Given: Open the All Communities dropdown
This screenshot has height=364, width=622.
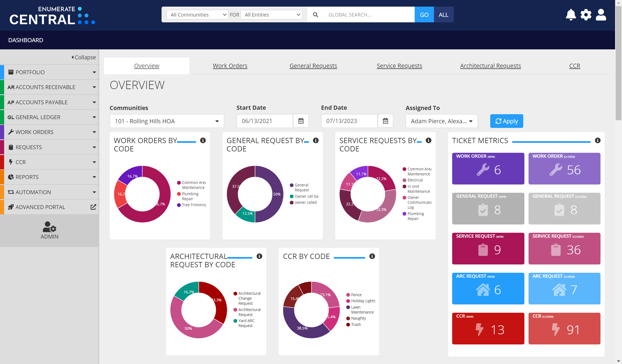Looking at the screenshot, I should 197,15.
